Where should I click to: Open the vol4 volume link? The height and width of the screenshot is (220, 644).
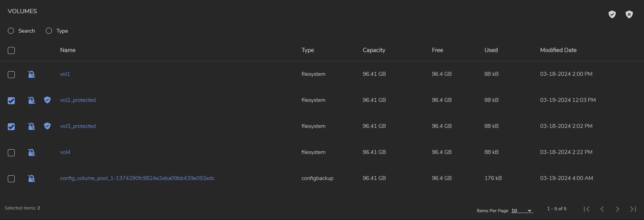point(65,152)
